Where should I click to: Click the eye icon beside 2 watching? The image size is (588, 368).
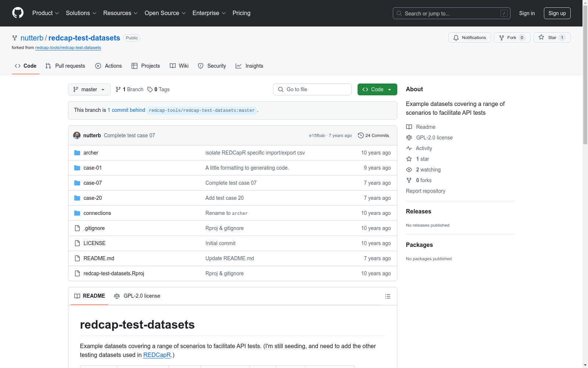(x=409, y=170)
